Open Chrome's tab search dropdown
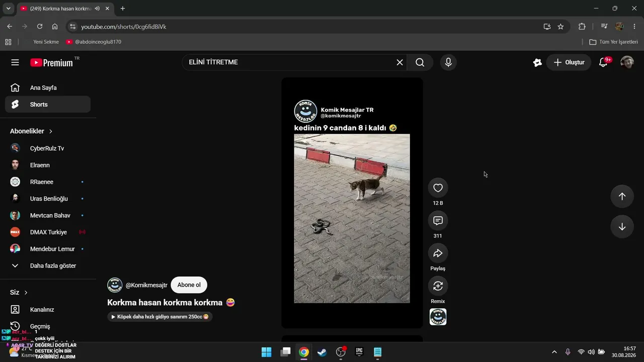 point(8,9)
